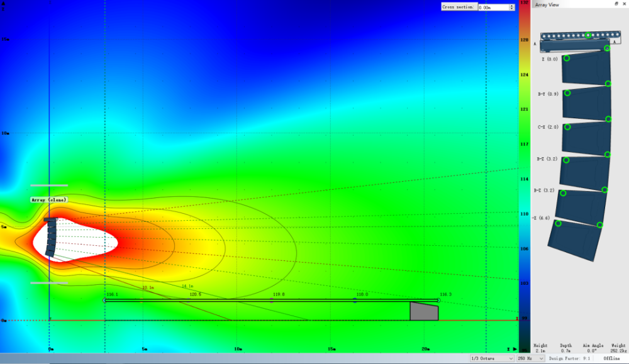The height and width of the screenshot is (364, 629).
Task: Click the 'C-X (2.0)' splay angle label
Action: click(548, 127)
